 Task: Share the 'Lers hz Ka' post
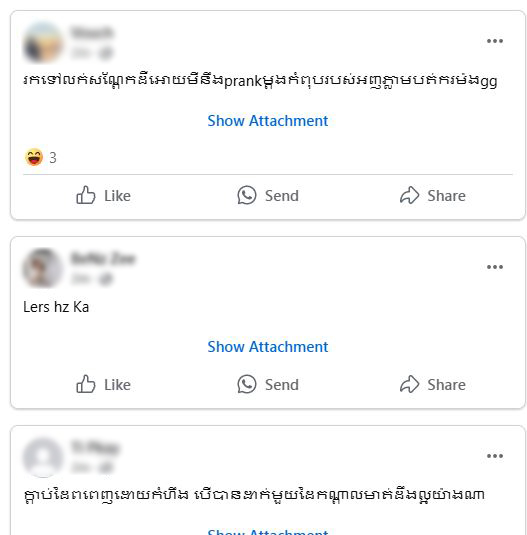(433, 385)
